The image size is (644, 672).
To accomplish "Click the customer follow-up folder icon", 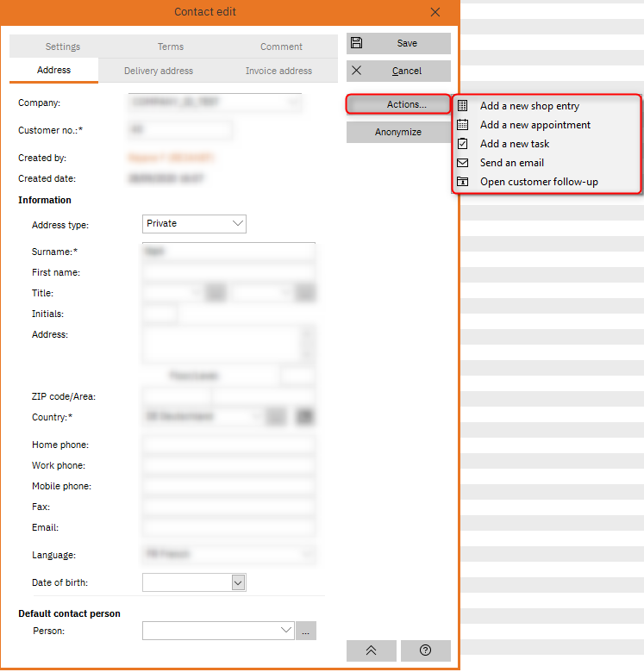I will pos(462,181).
